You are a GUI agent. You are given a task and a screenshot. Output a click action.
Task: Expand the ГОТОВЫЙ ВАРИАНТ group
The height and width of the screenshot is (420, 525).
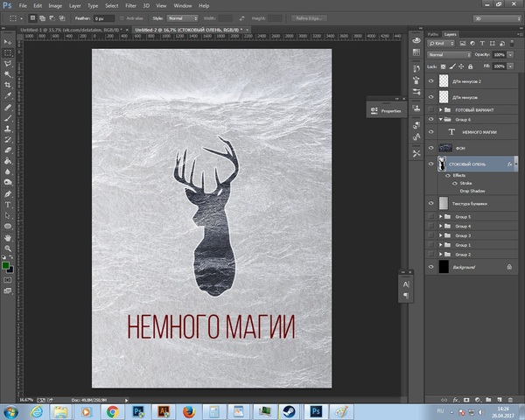pyautogui.click(x=440, y=110)
